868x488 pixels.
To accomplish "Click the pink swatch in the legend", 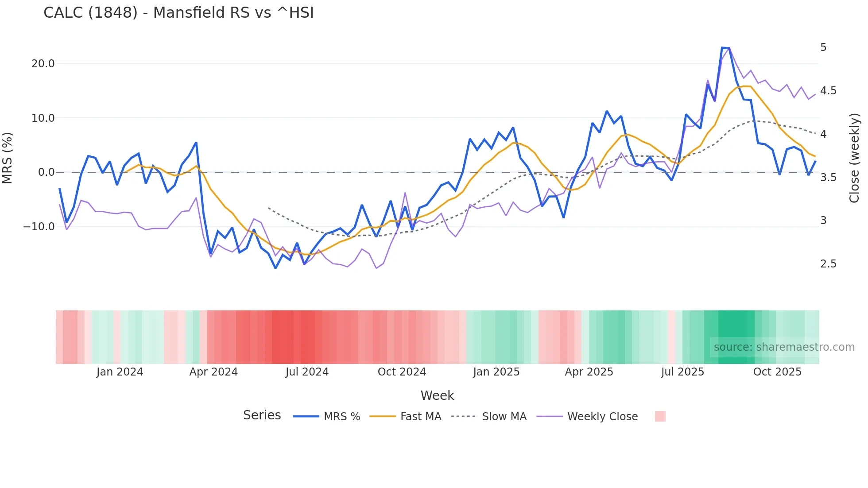I will pos(660,416).
